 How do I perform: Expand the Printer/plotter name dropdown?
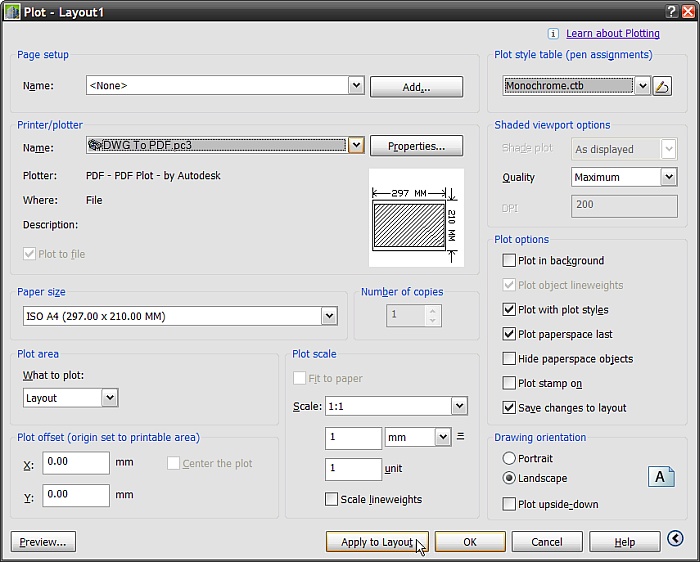click(x=356, y=146)
